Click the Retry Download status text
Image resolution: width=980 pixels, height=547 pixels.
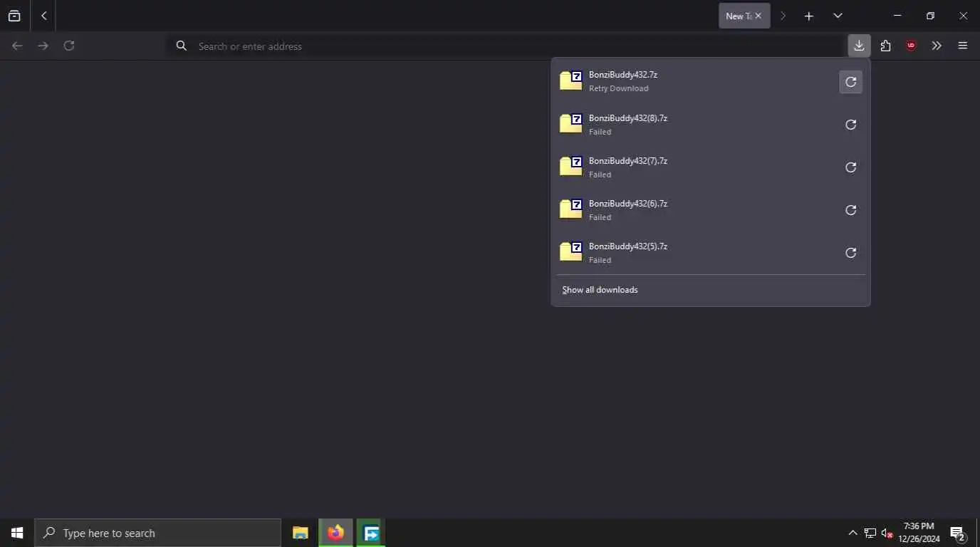coord(618,88)
